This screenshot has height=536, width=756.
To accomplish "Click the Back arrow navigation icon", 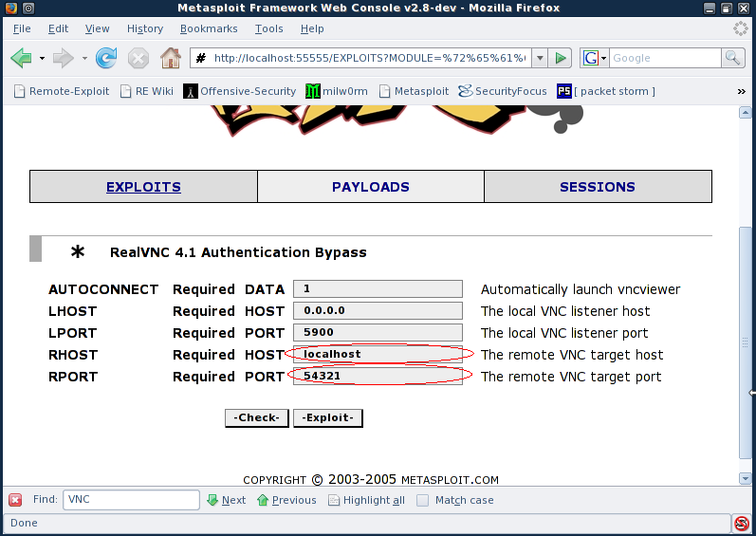I will (x=21, y=59).
